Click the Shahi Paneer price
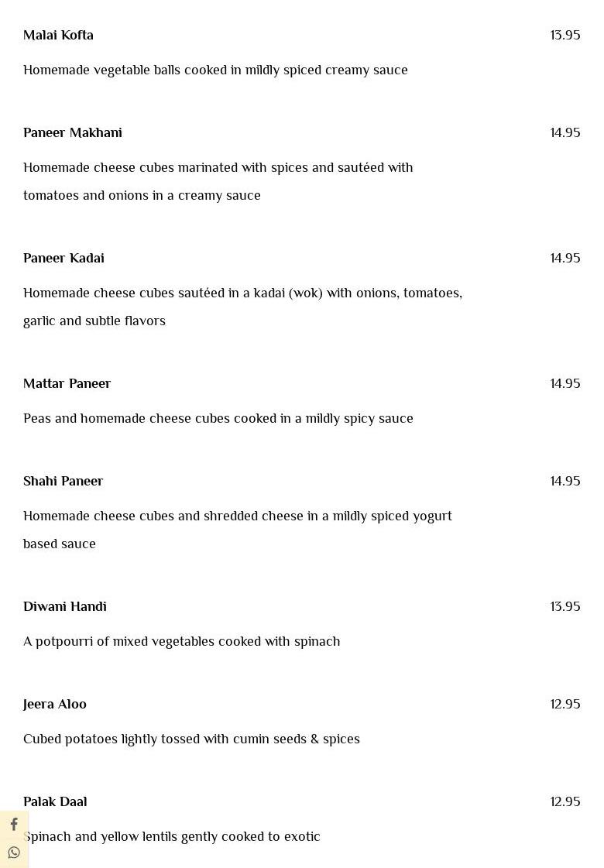The image size is (604, 868). 565,482
